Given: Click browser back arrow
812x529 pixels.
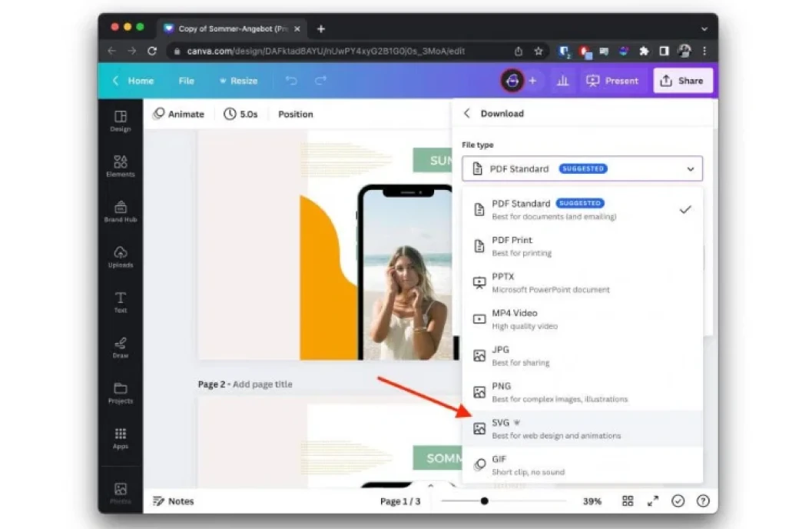Looking at the screenshot, I should point(112,51).
